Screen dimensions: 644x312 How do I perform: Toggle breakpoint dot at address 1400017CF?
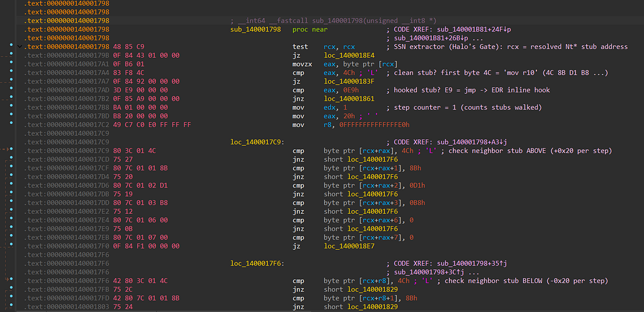[11, 166]
